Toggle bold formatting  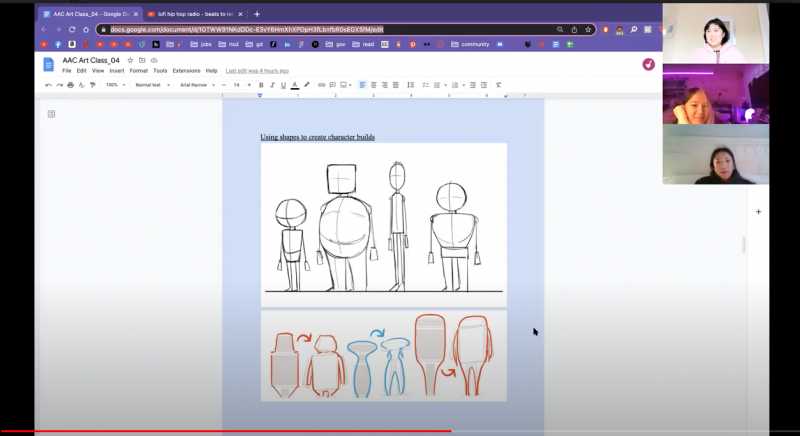click(261, 85)
